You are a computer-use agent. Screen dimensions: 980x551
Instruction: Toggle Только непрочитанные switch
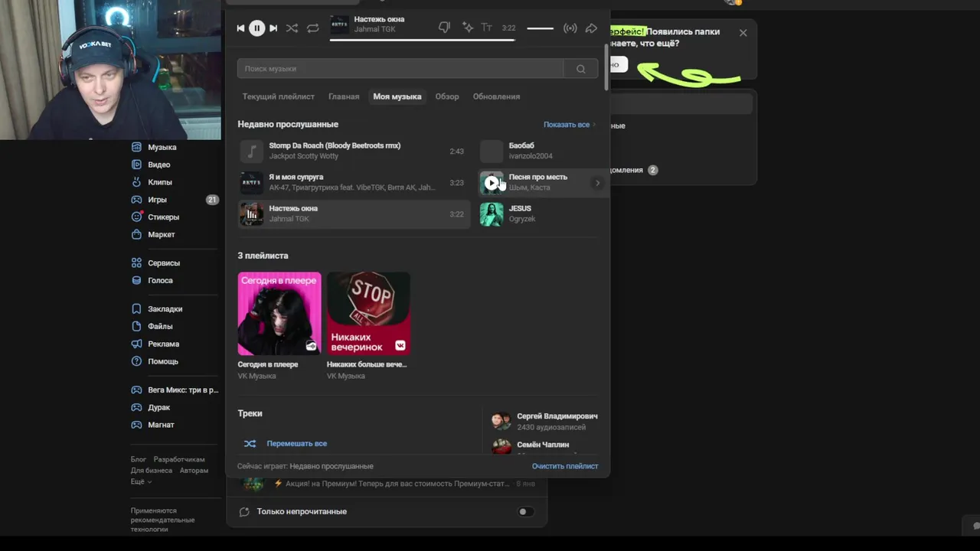click(525, 512)
